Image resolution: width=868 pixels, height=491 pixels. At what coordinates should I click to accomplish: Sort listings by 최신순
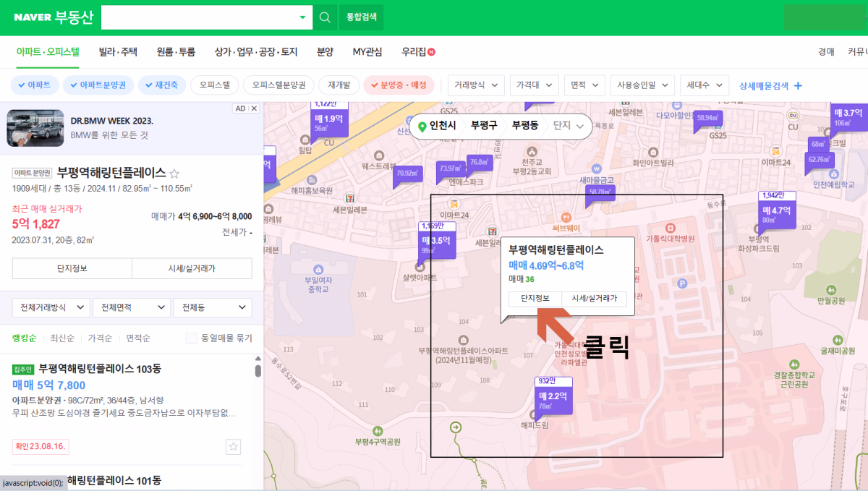point(63,338)
